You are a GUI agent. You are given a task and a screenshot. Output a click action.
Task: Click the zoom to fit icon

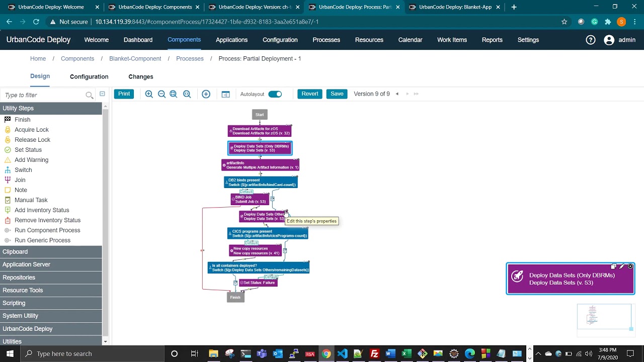point(174,94)
